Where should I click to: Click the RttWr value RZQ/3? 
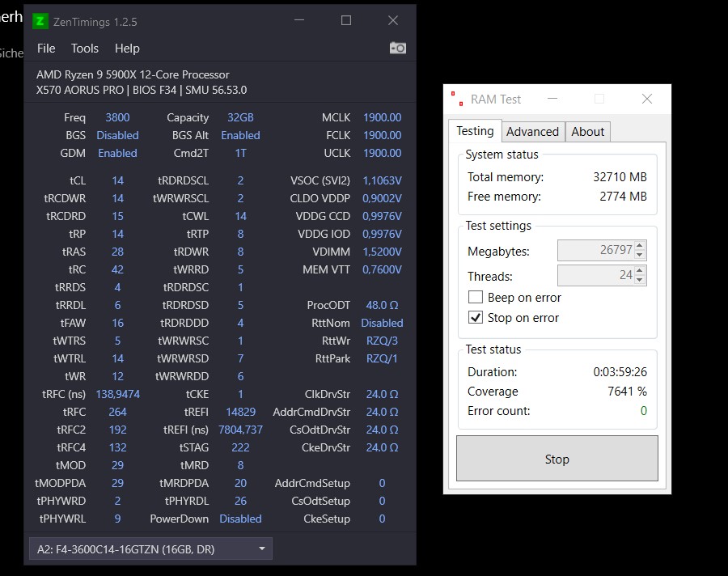click(382, 341)
